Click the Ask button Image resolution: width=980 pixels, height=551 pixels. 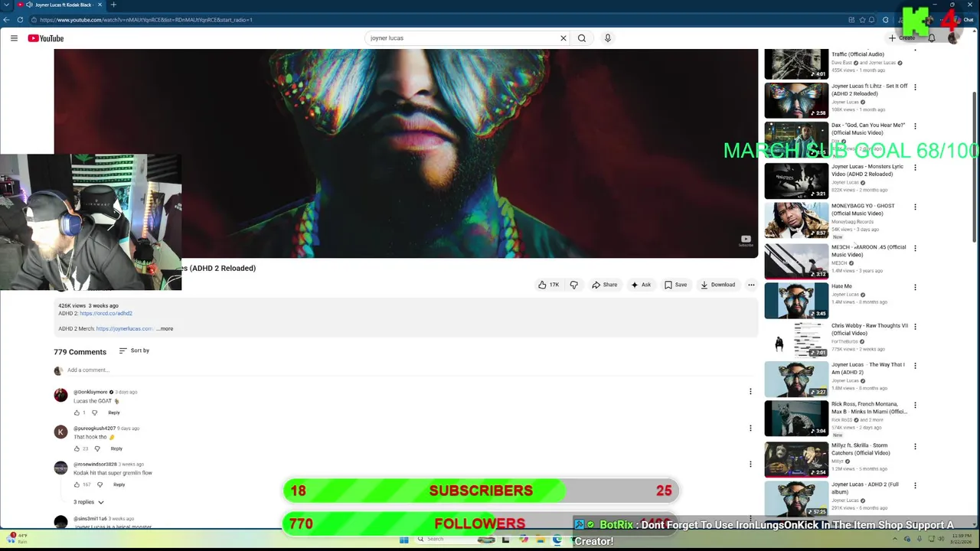coord(641,285)
